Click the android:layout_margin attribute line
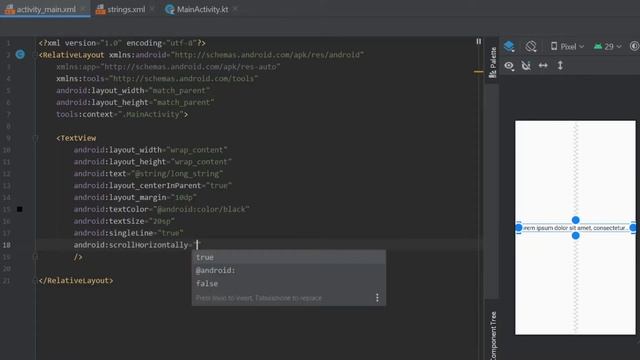 (135, 198)
